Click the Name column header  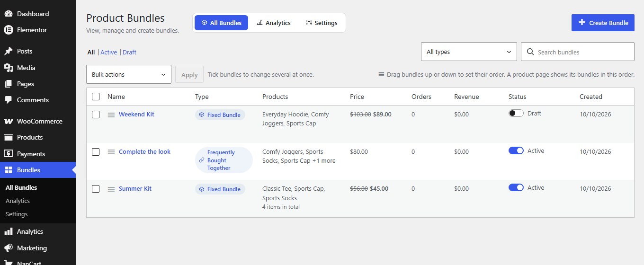tap(116, 97)
